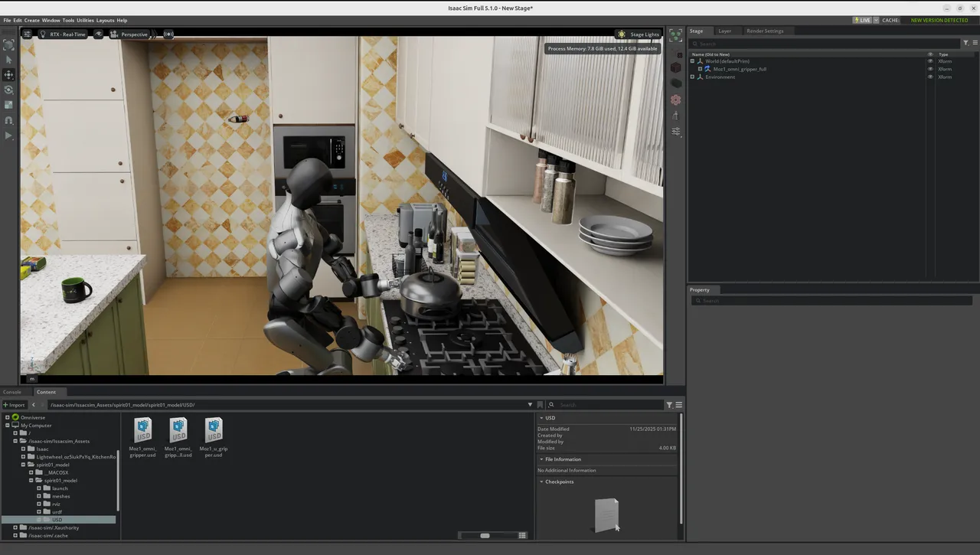Open the Perspective camera dropdown
The image size is (980, 555).
point(133,34)
